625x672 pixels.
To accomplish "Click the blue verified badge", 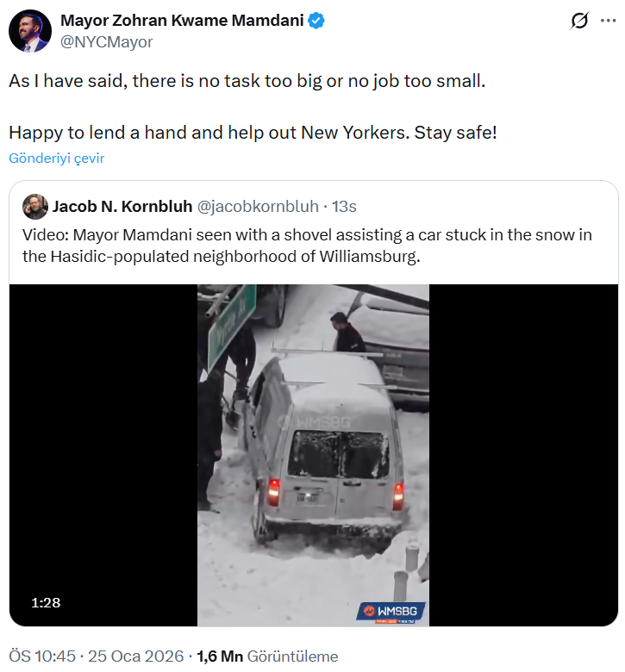I will tap(317, 22).
